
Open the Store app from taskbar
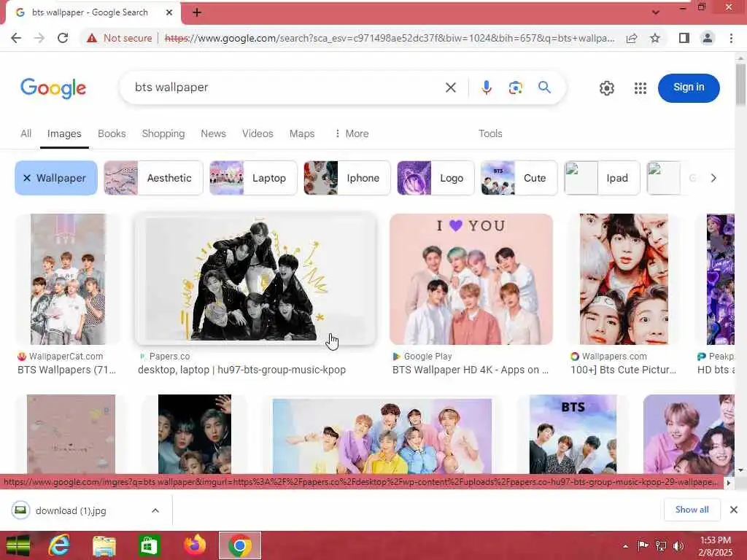(149, 545)
